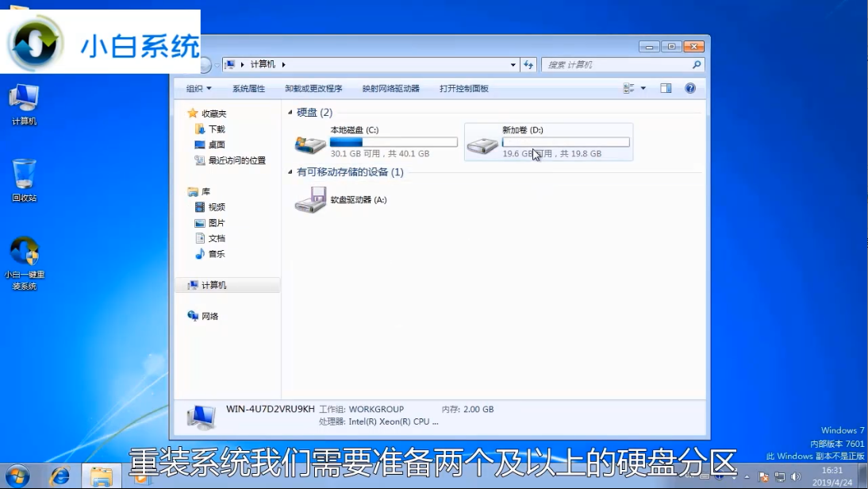This screenshot has height=489, width=868.
Task: Click the C: drive capacity bar
Action: point(394,141)
